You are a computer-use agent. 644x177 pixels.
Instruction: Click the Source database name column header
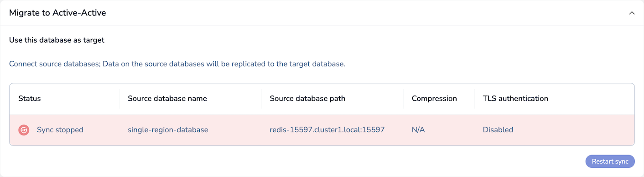pos(167,98)
